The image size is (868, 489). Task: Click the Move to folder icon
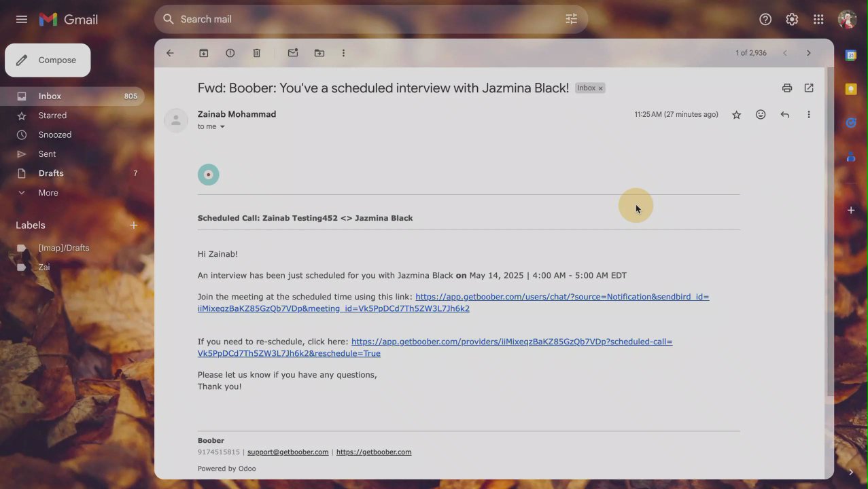pos(319,53)
